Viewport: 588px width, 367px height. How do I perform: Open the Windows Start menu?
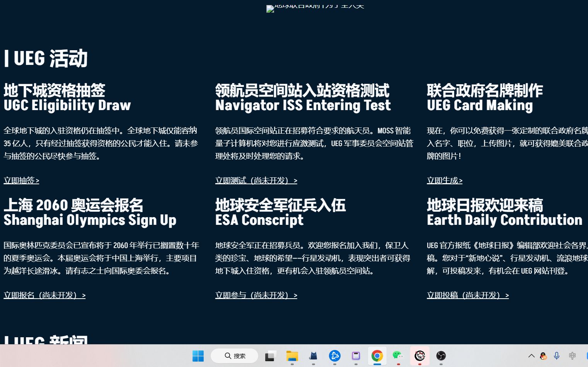tap(198, 356)
